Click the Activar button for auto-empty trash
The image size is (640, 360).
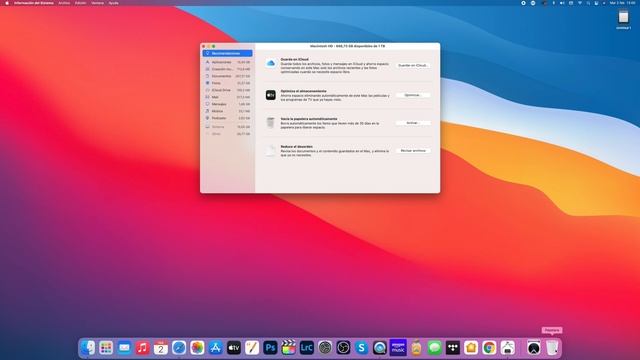coord(413,123)
